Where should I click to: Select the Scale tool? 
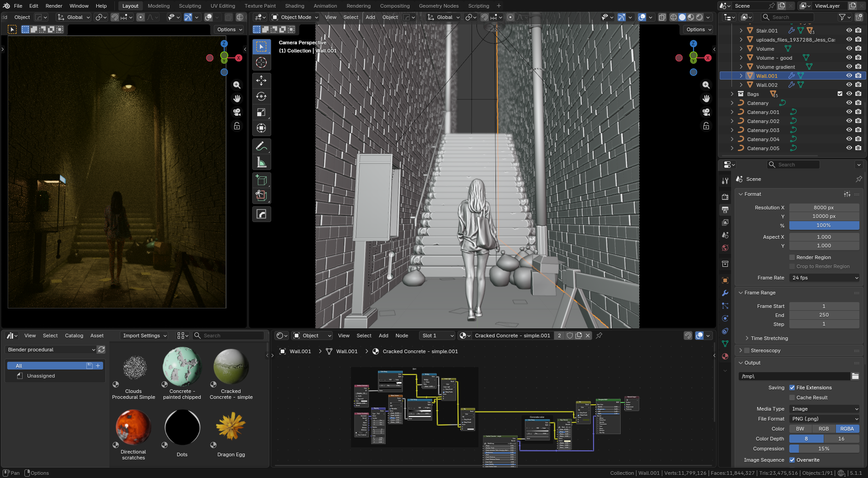[261, 112]
